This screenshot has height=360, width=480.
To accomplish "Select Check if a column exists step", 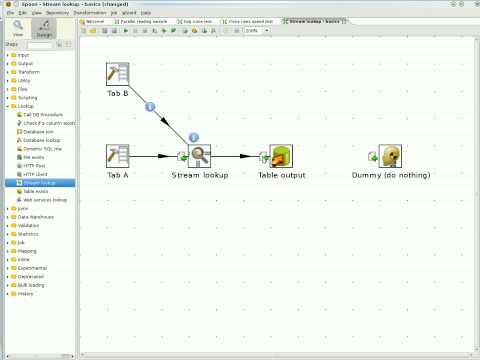I will (x=46, y=123).
